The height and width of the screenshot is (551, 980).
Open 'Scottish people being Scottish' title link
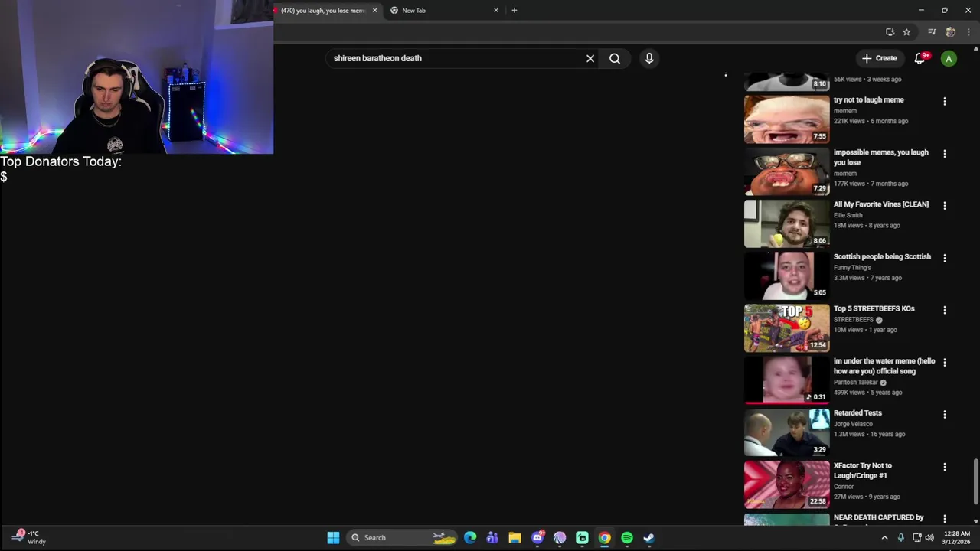(x=882, y=256)
